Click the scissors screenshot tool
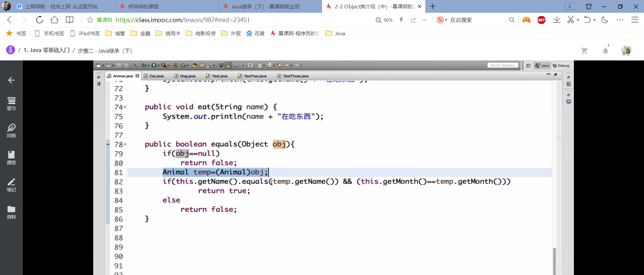Screen dimensions: 644x275 571,20
